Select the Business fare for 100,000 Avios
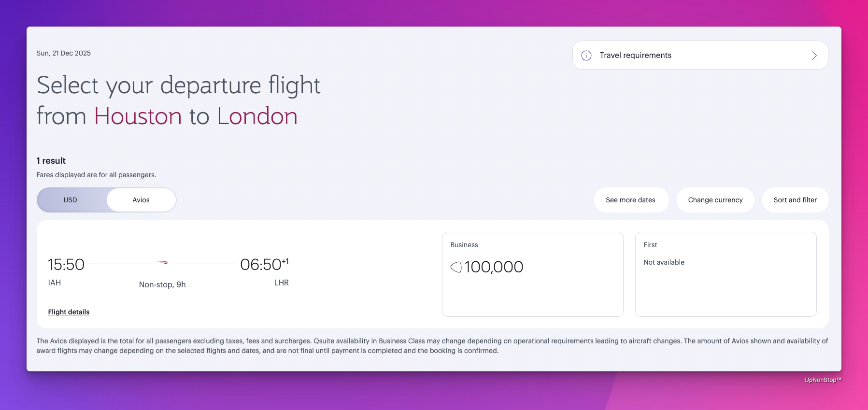 point(532,274)
